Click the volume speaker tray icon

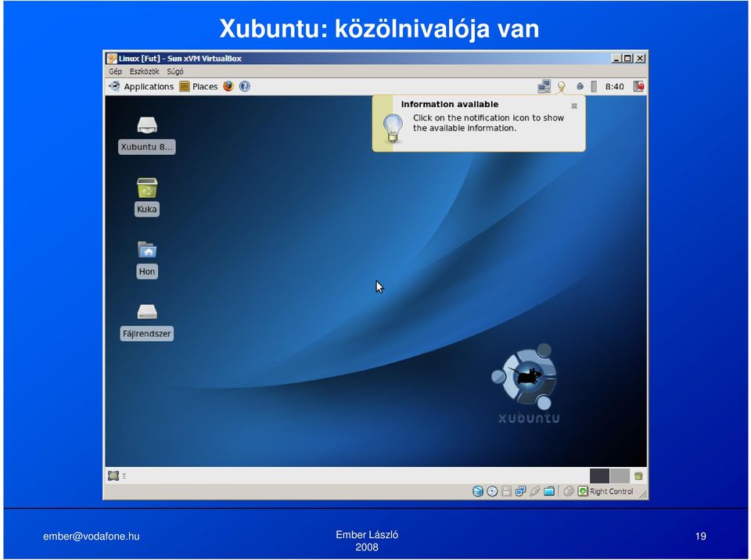pyautogui.click(x=580, y=86)
